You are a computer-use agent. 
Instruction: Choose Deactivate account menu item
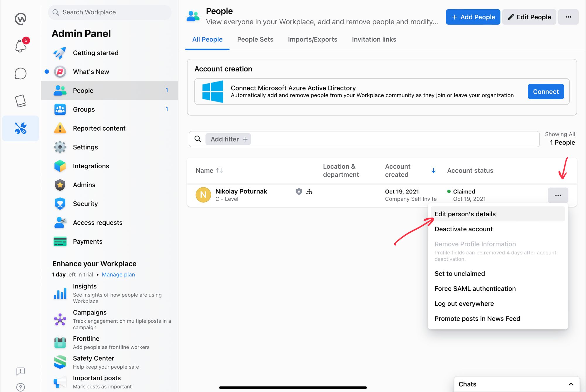[498, 229]
